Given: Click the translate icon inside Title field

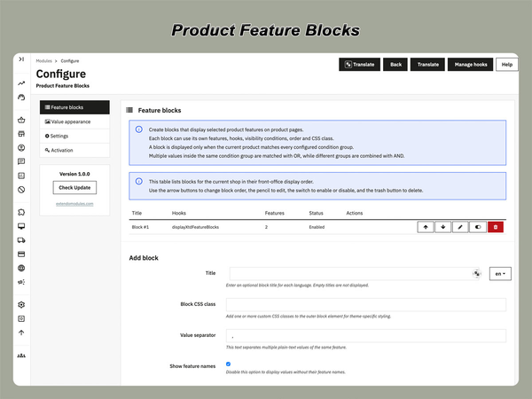Looking at the screenshot, I should coord(477,273).
